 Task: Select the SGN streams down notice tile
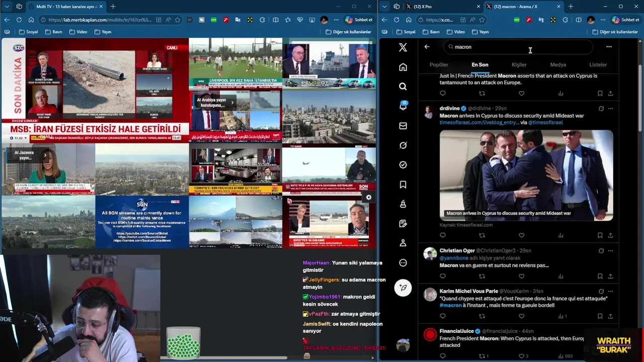[142, 222]
